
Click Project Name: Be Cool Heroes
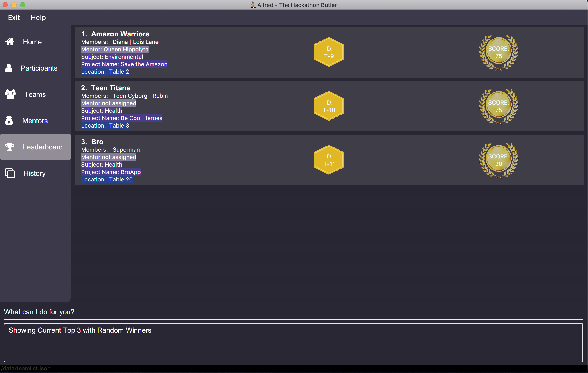point(122,118)
